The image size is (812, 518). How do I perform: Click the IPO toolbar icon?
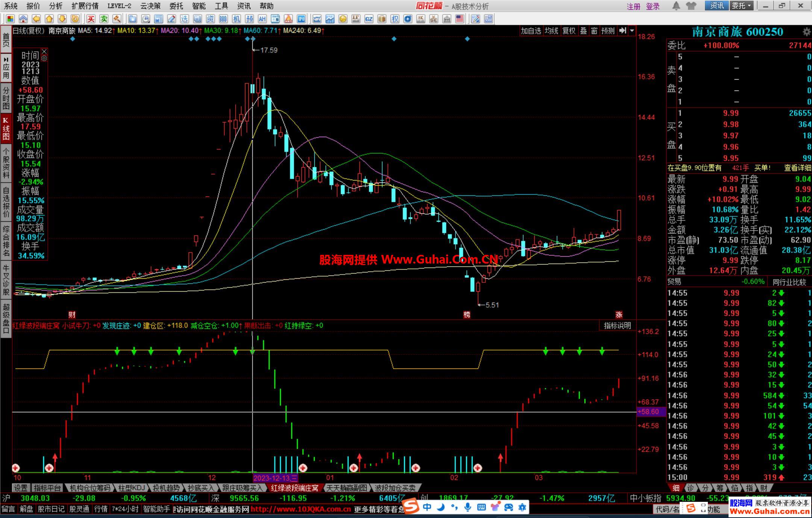[x=301, y=19]
